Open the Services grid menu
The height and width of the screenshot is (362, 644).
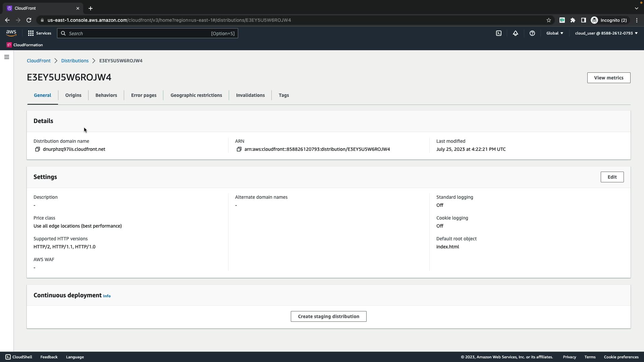[39, 33]
